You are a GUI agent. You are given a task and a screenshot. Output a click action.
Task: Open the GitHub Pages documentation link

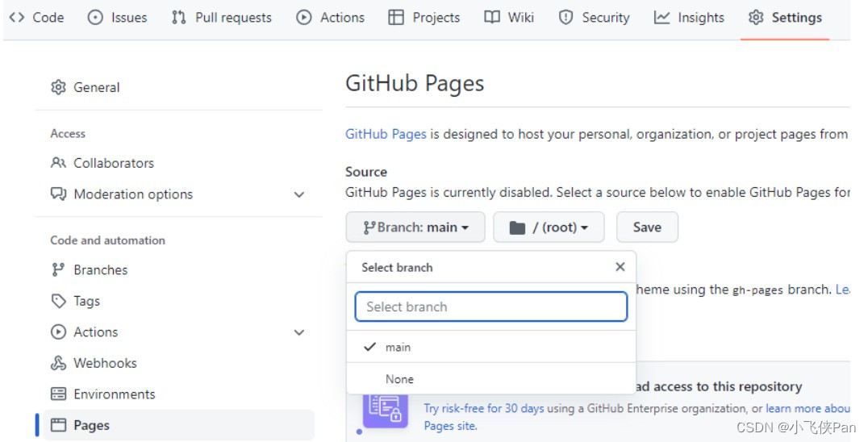point(386,134)
